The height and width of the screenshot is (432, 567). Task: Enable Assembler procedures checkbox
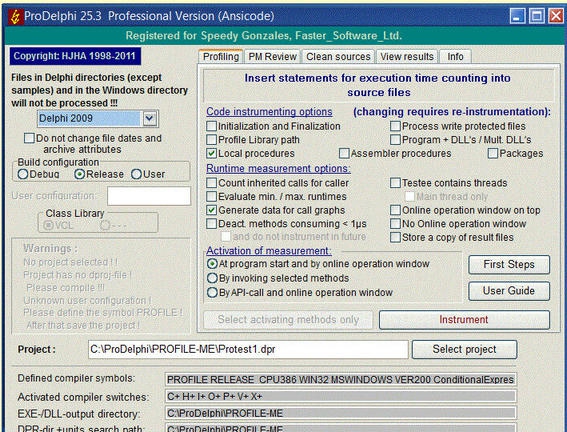click(344, 153)
